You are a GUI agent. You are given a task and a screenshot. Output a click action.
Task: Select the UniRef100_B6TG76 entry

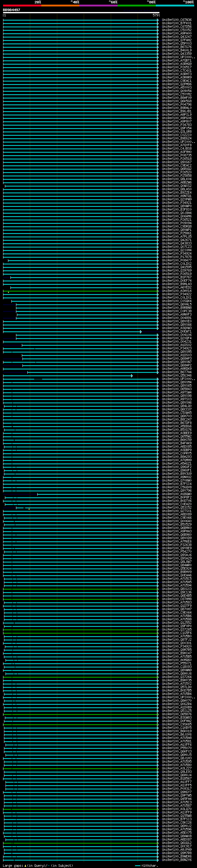pyautogui.click(x=177, y=47)
